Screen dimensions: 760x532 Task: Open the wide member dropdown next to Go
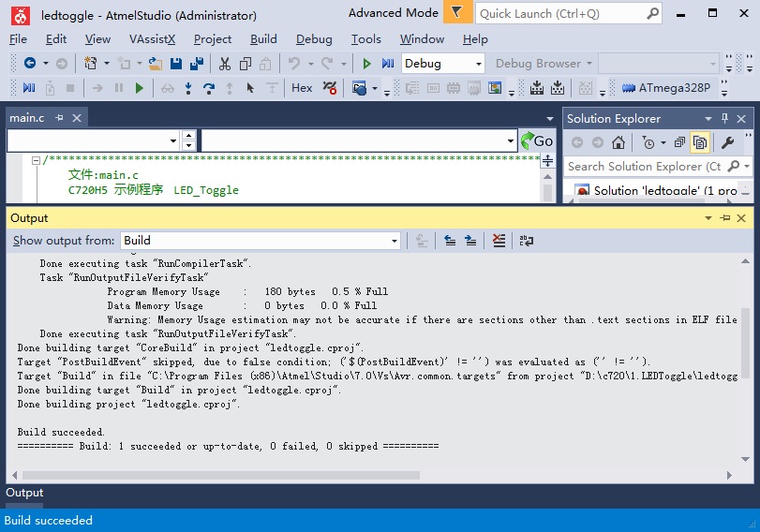point(511,140)
